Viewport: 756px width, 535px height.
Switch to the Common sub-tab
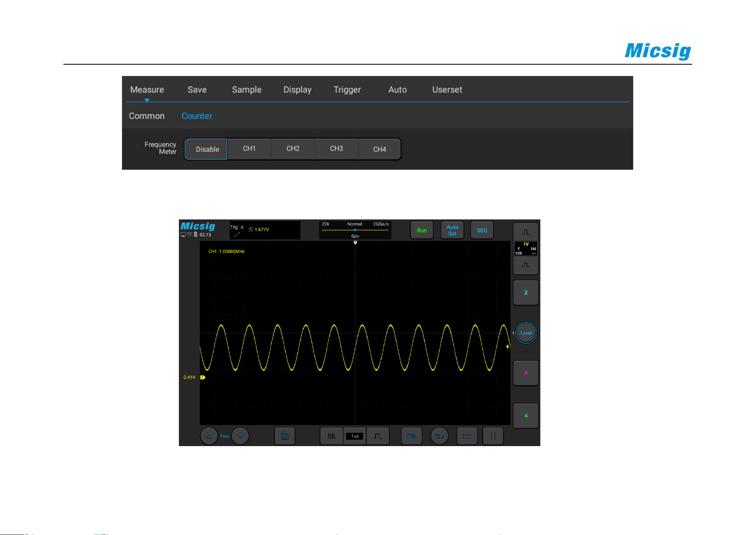[x=147, y=116]
